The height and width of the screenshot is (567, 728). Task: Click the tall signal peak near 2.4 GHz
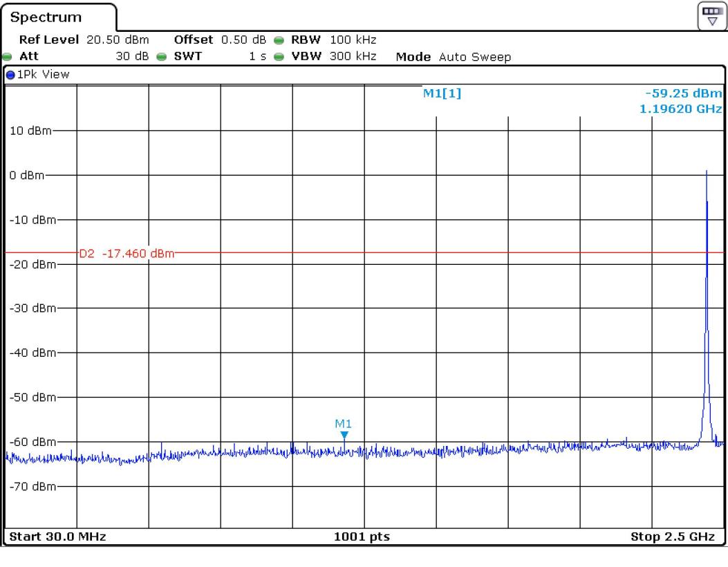click(x=707, y=306)
